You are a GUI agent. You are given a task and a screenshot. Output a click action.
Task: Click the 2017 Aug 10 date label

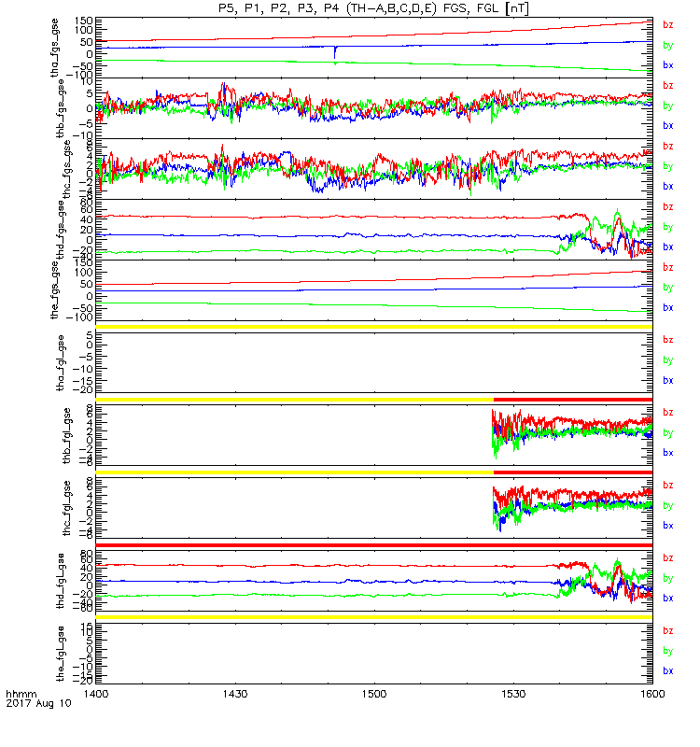pos(38,704)
